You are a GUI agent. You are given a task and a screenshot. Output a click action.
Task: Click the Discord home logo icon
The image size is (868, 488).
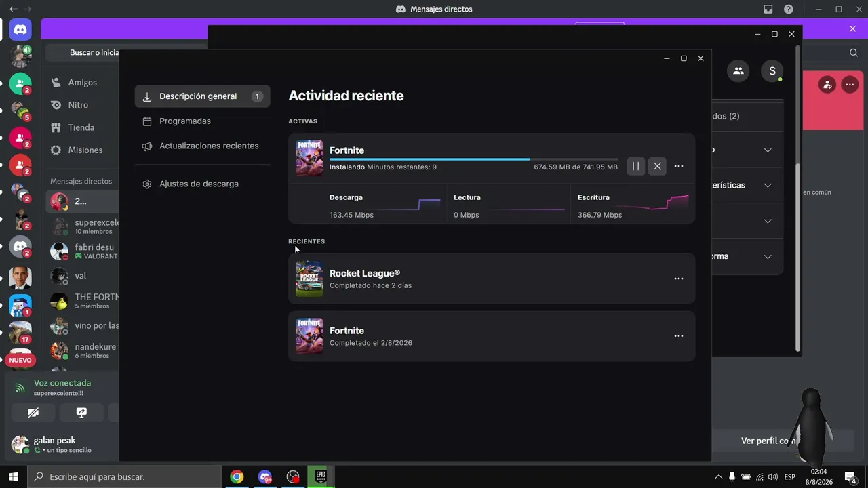coord(20,29)
